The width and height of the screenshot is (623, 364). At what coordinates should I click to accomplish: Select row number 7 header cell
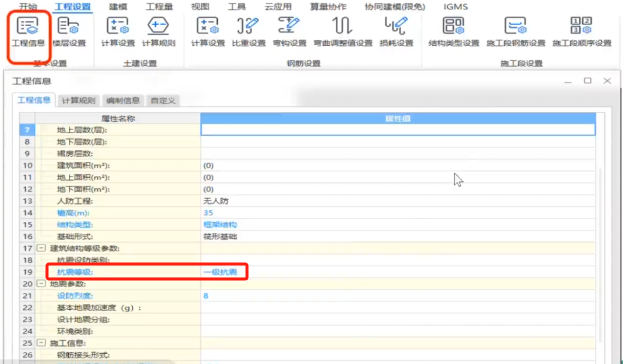coord(27,130)
